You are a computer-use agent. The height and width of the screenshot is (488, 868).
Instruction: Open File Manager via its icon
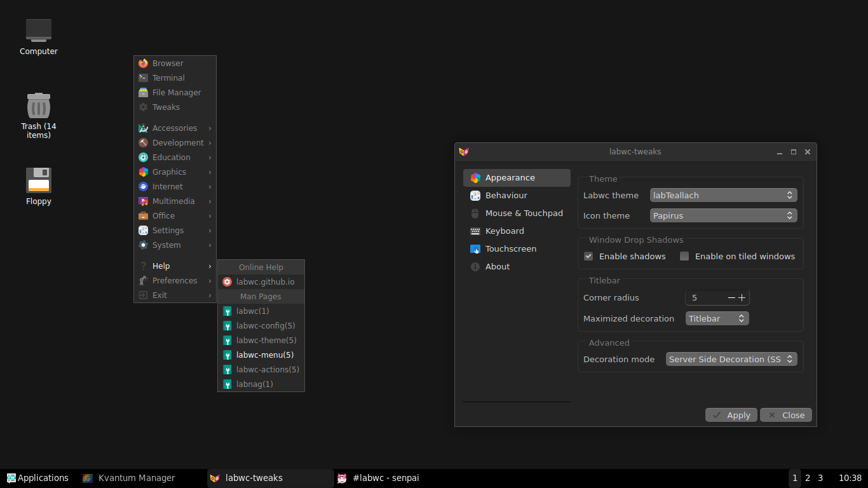point(144,93)
